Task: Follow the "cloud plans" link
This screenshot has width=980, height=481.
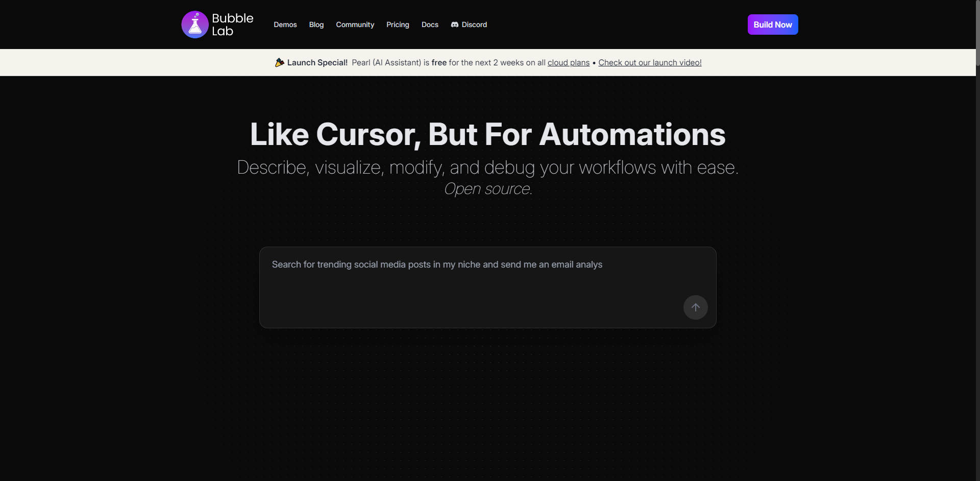Action: pos(568,62)
